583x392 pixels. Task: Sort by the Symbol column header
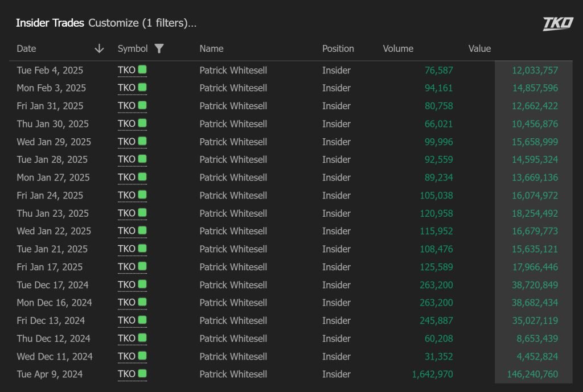[x=133, y=49]
